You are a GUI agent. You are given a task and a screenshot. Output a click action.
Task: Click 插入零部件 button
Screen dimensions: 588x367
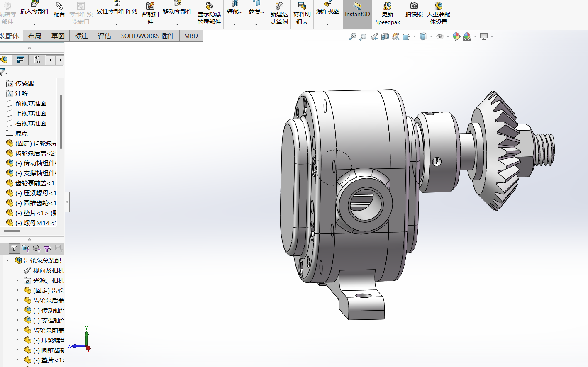pyautogui.click(x=35, y=11)
